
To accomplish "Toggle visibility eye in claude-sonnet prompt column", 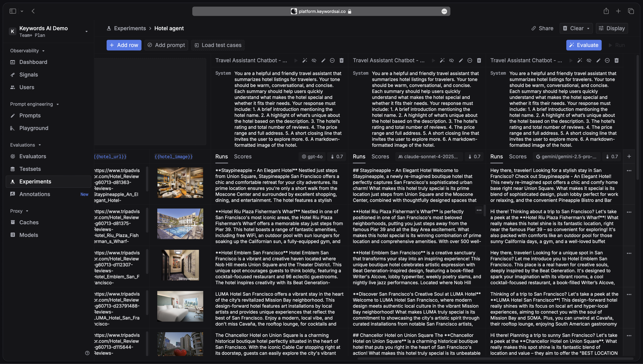I will [x=451, y=60].
